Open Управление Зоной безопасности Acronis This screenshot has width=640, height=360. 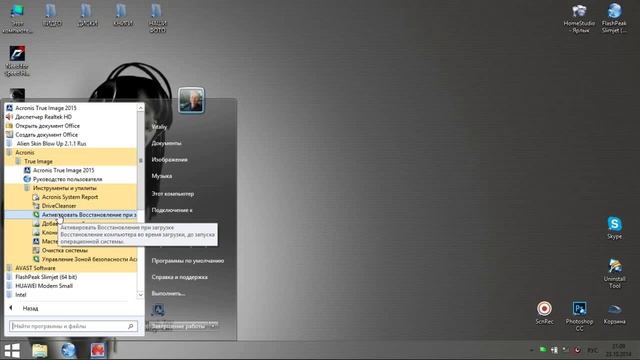(x=89, y=259)
